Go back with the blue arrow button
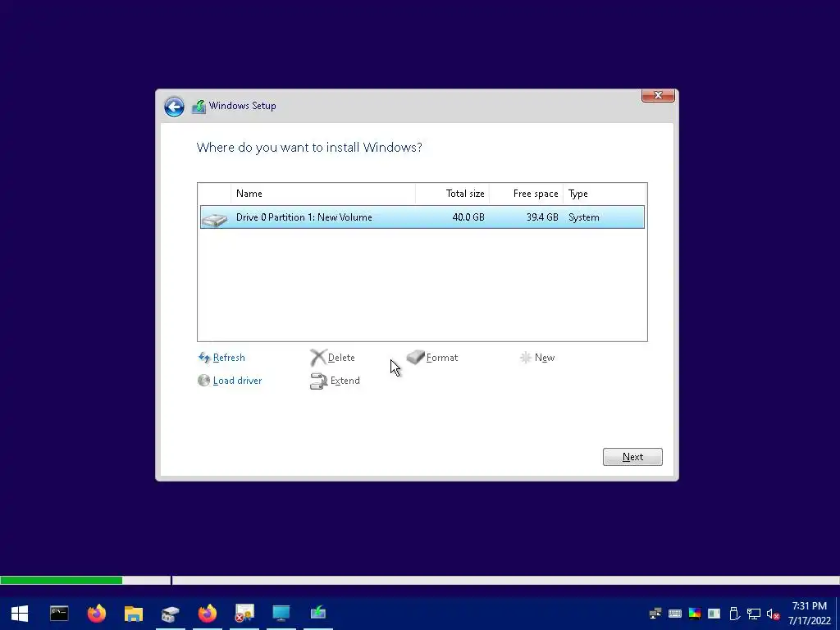 [x=174, y=107]
